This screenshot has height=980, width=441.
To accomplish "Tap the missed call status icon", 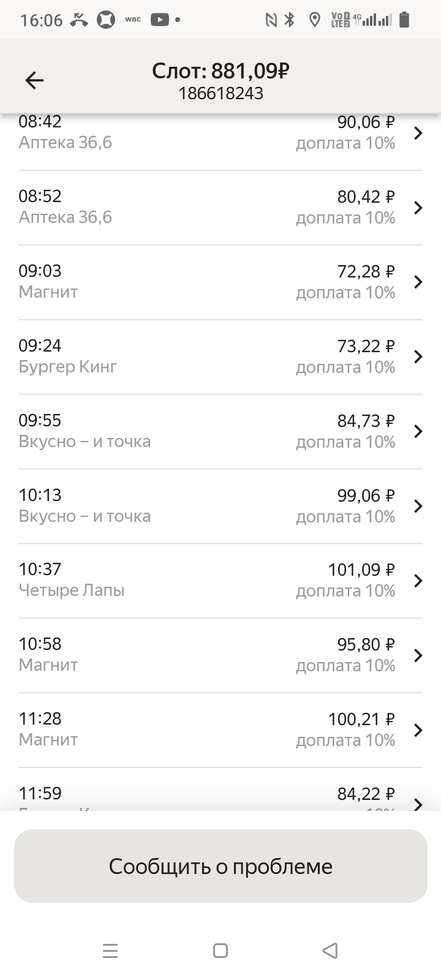I will [79, 20].
